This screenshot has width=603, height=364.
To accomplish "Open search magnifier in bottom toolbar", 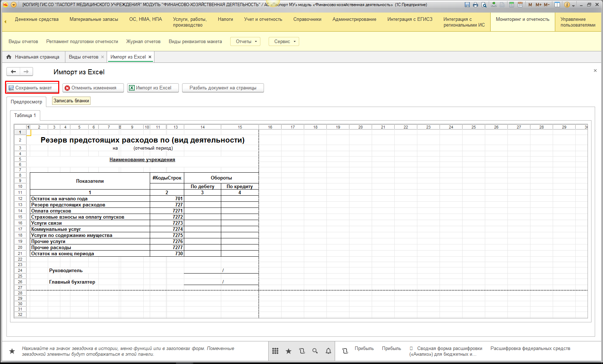I will [315, 351].
